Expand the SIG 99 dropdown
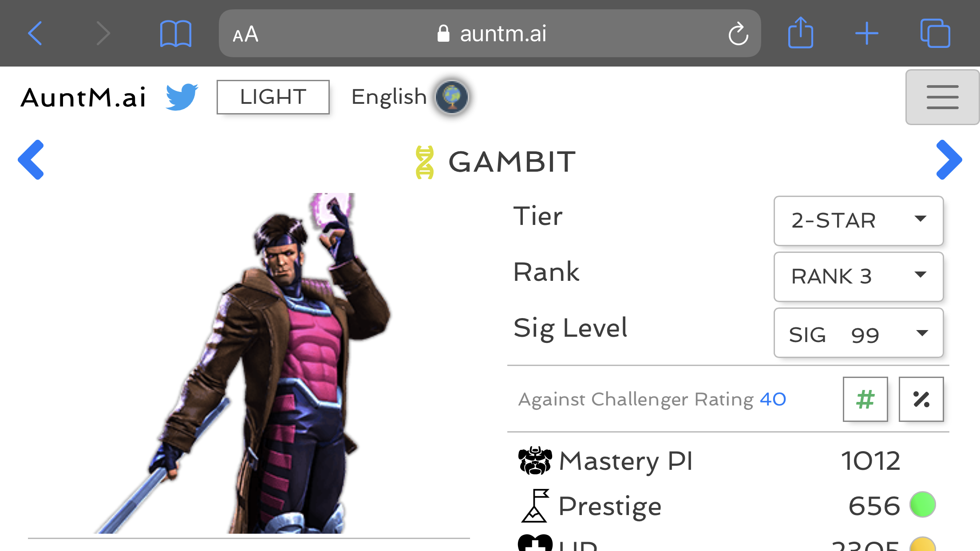The width and height of the screenshot is (980, 551). (858, 333)
